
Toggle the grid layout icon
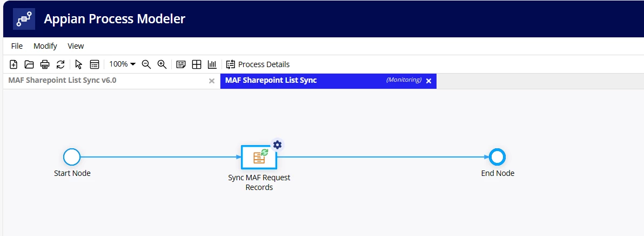pyautogui.click(x=197, y=64)
